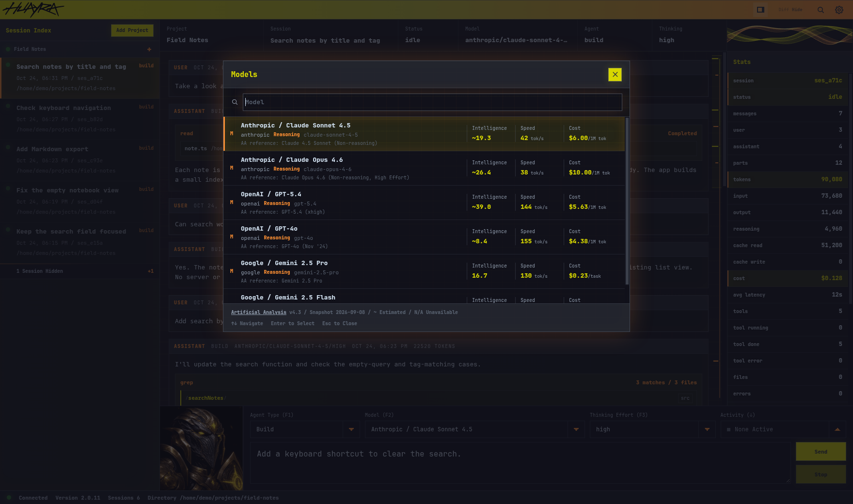
Task: Toggle the Diff Hide option in header
Action: click(x=790, y=10)
